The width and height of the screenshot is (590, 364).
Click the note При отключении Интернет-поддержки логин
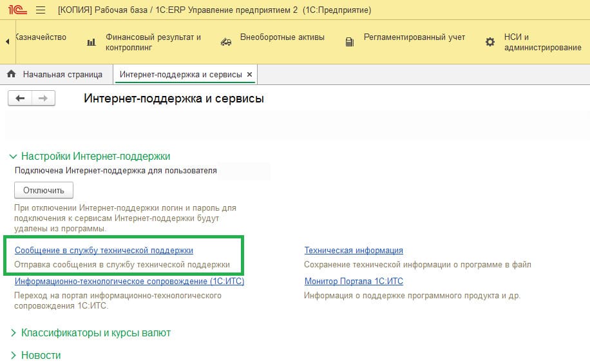click(x=125, y=218)
